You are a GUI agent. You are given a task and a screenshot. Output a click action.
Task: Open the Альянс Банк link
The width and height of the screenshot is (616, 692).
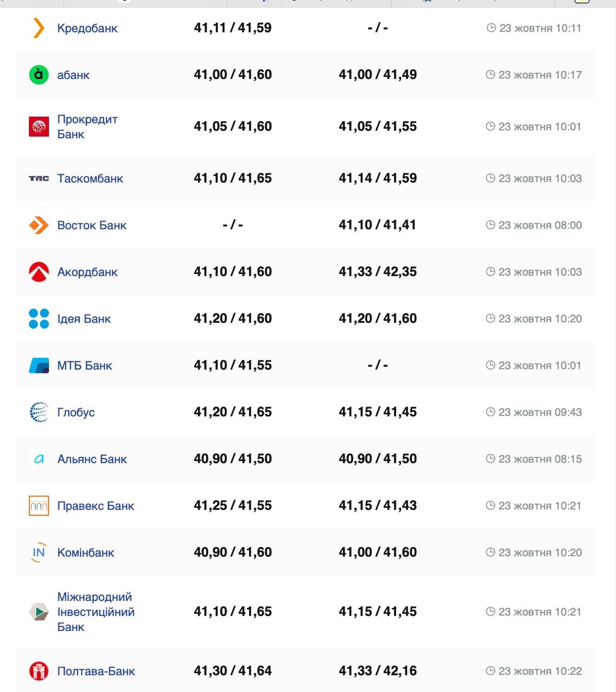(x=92, y=459)
